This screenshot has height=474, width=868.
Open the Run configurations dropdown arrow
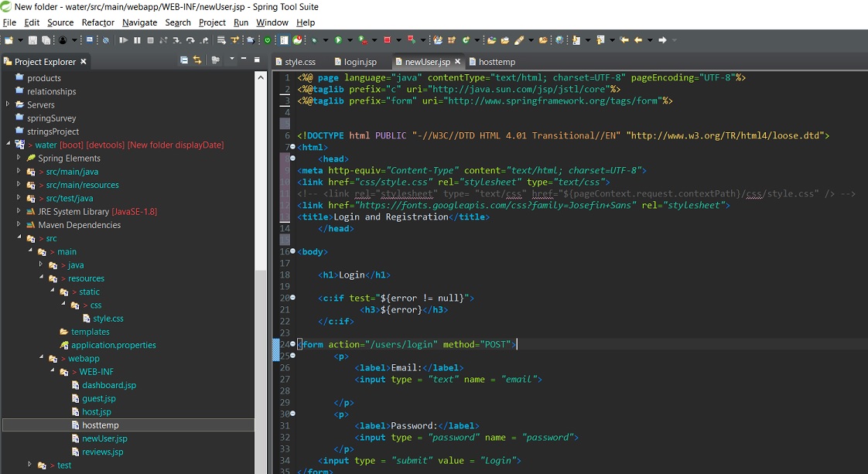tap(349, 39)
